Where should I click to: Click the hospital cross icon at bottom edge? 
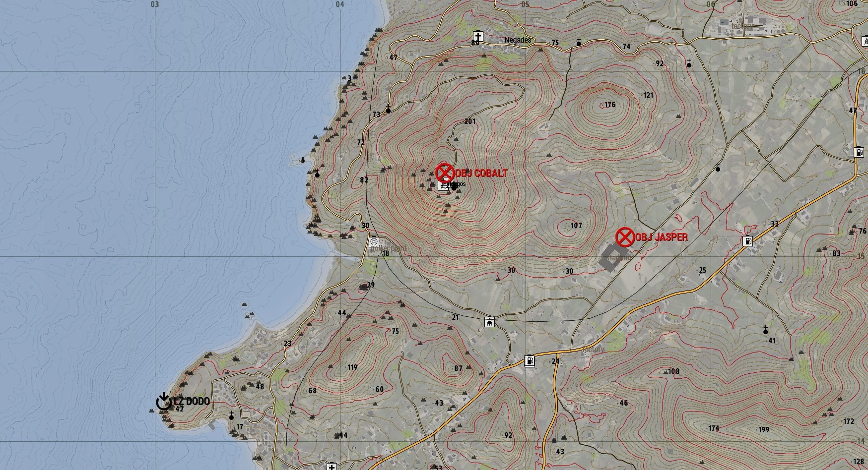[x=332, y=467]
